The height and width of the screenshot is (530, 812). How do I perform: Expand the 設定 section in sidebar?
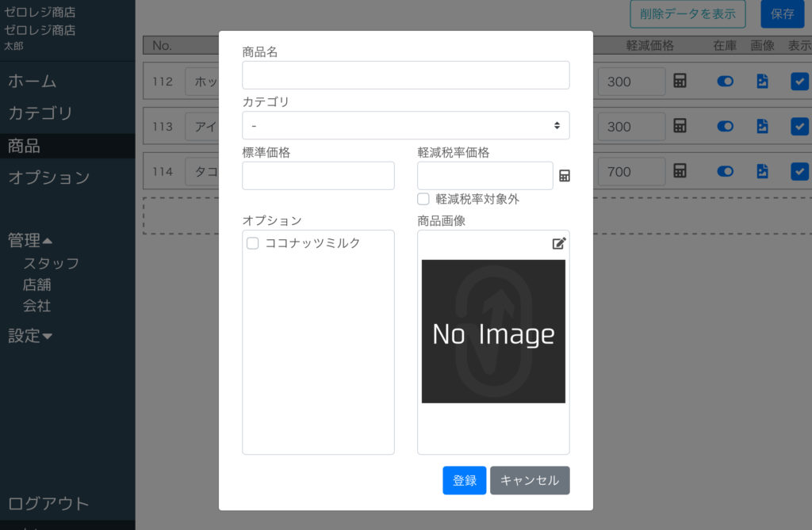coord(30,336)
